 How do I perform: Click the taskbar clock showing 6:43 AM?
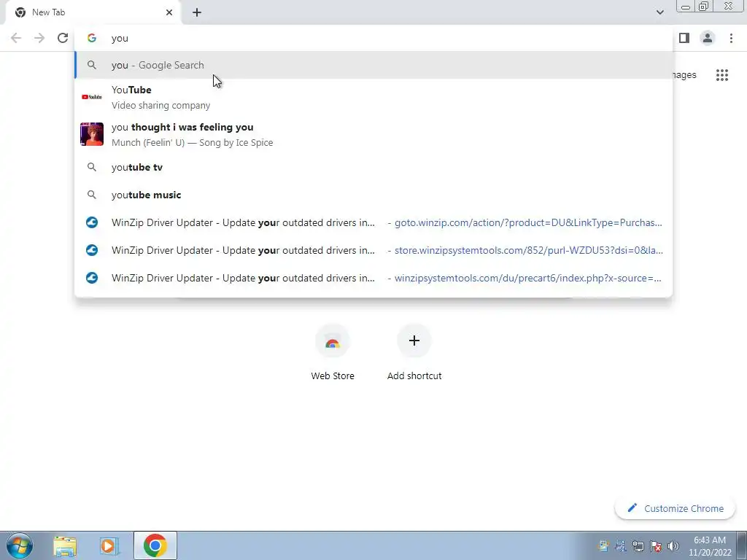pos(709,546)
